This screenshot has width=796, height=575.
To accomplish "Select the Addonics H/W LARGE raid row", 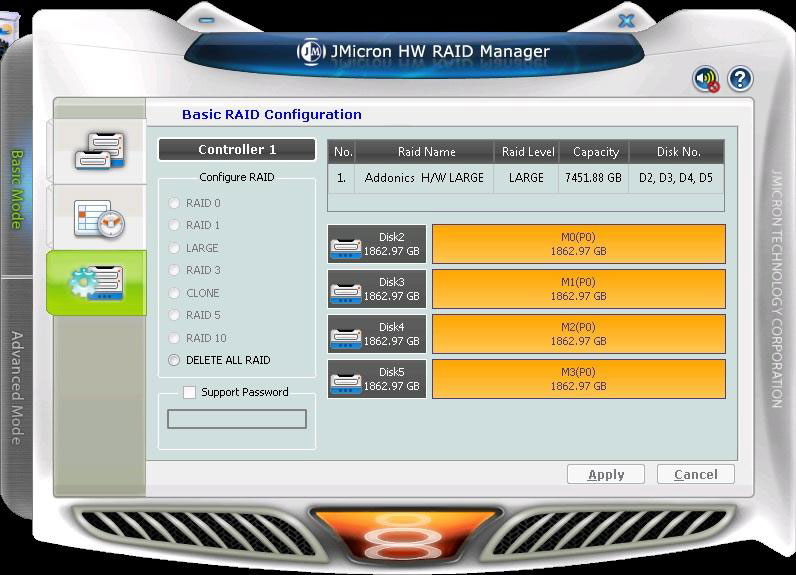I will pos(526,178).
